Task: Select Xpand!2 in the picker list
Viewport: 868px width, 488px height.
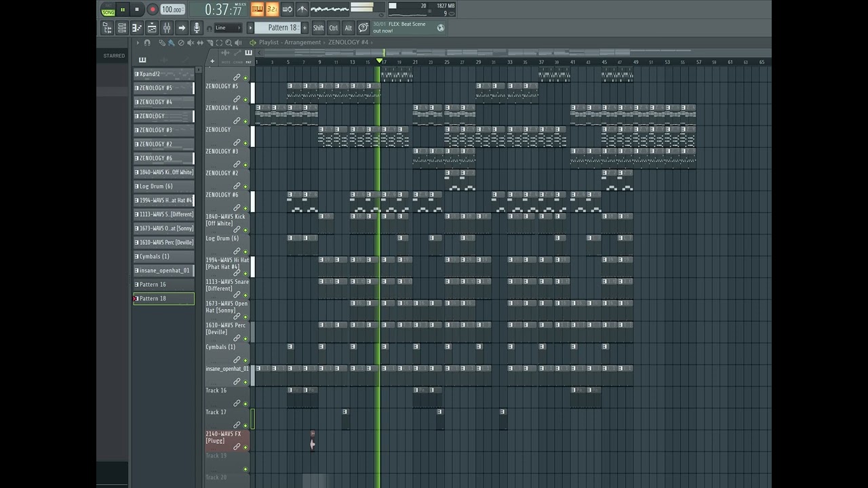Action: pos(163,74)
